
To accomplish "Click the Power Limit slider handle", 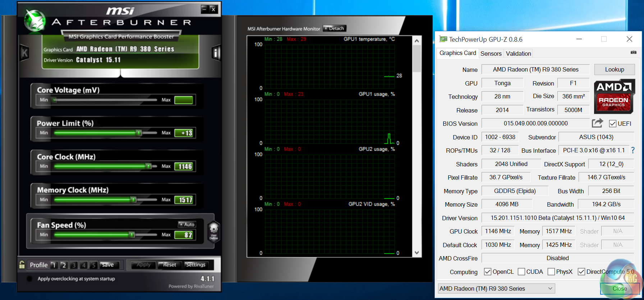I will tap(139, 133).
